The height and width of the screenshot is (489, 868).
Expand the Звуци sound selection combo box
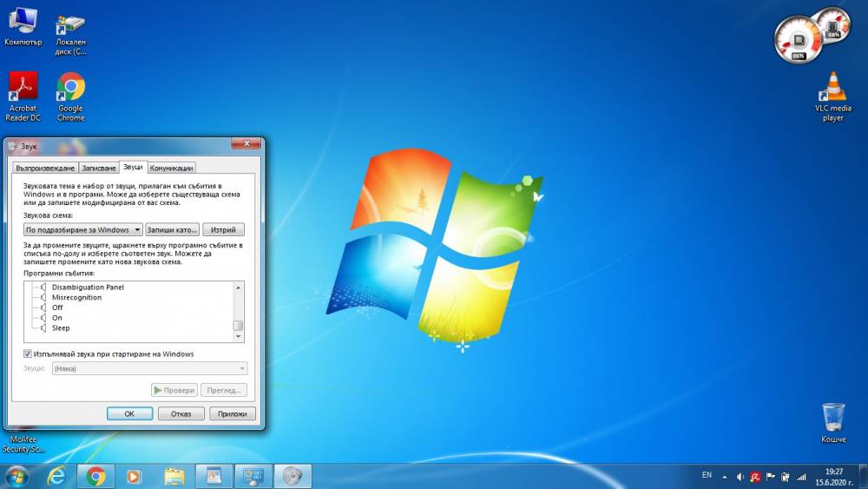(x=149, y=368)
